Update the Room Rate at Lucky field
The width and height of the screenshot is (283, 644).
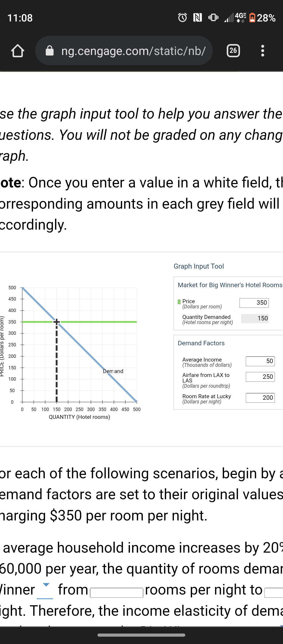pos(260,398)
